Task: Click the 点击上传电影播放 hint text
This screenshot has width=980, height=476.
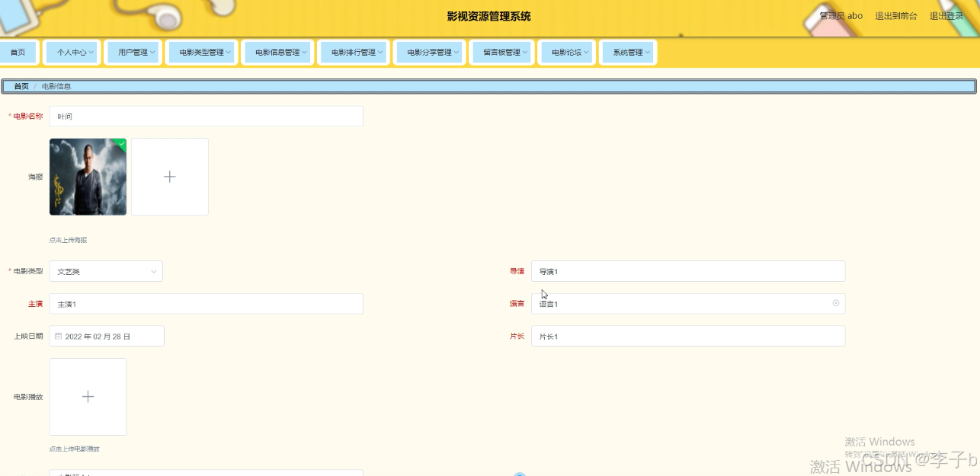Action: 75,449
